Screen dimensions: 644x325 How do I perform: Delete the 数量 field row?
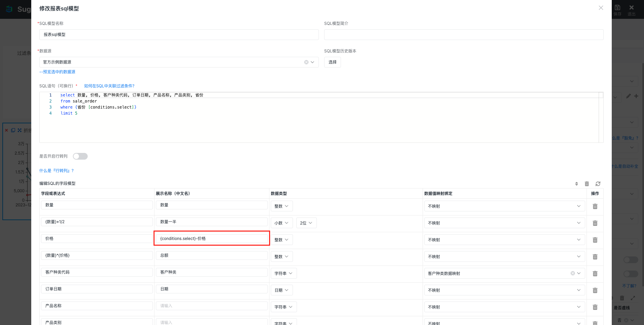[x=595, y=206]
